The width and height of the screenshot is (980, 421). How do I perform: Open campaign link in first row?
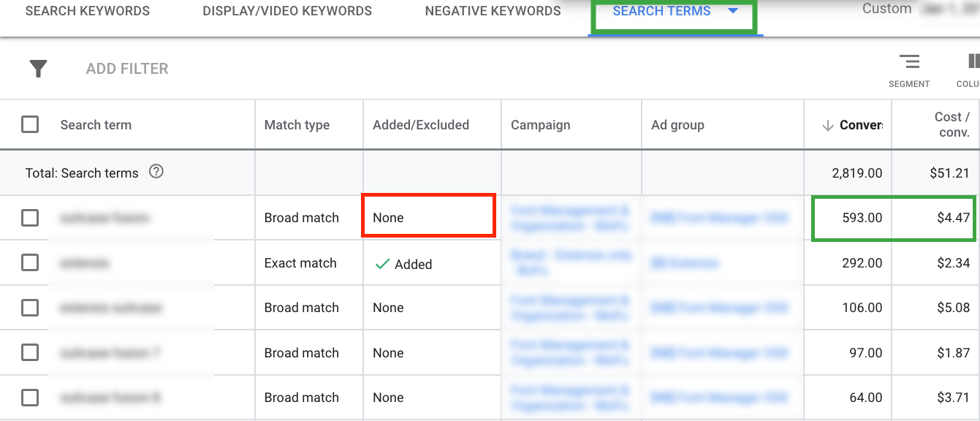point(570,218)
